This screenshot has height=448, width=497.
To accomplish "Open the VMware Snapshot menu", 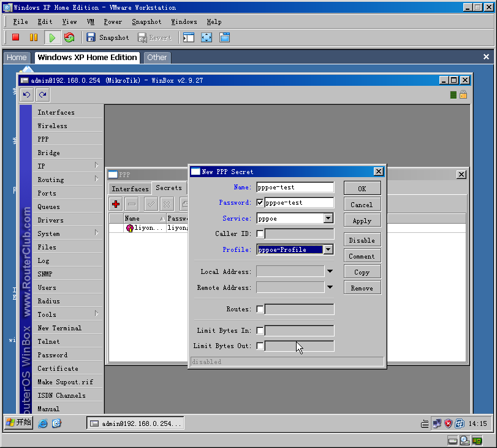I will point(146,22).
